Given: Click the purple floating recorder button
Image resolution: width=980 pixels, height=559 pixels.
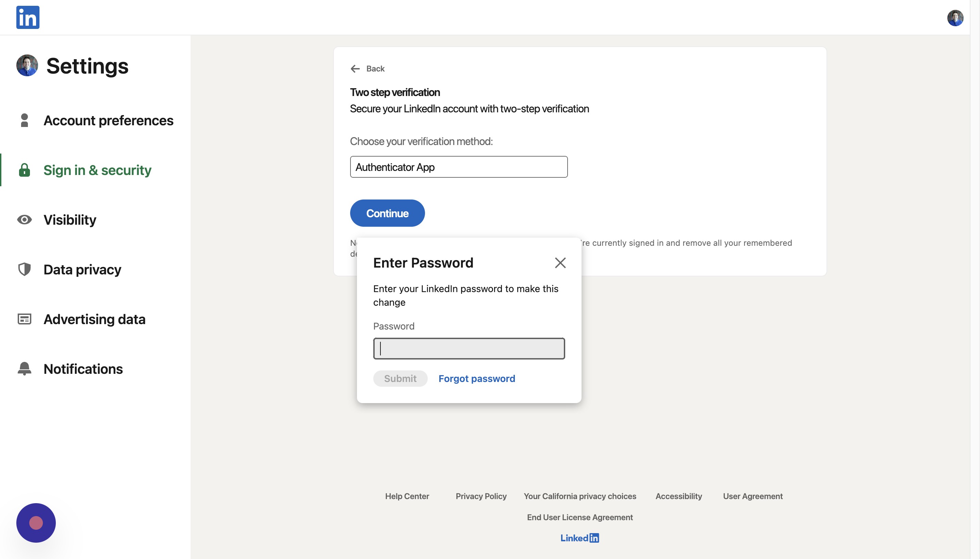Looking at the screenshot, I should tap(36, 523).
